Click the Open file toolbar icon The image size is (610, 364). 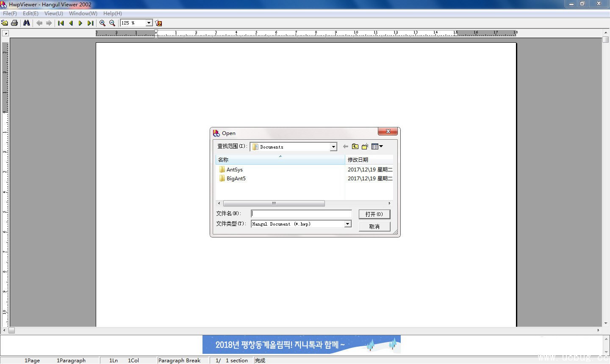tap(5, 23)
